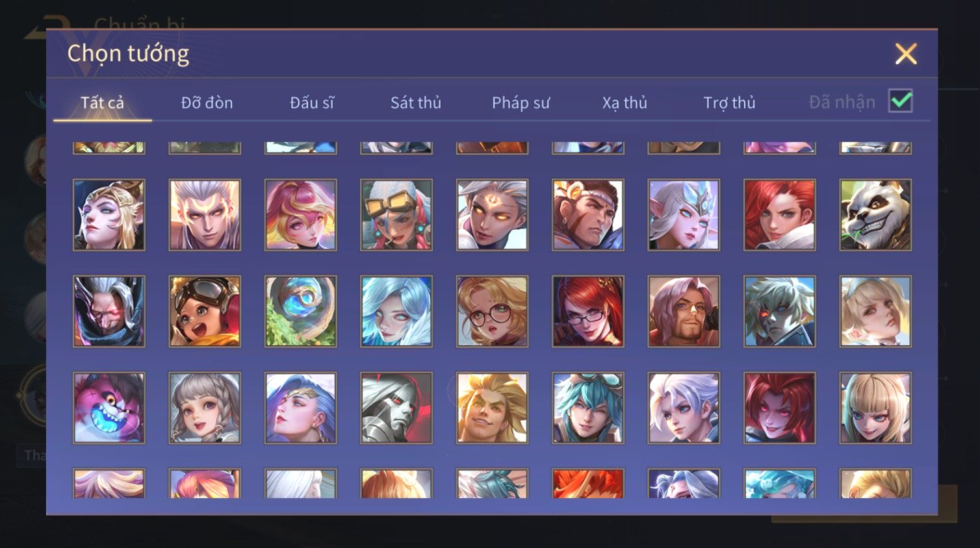Select the icy blue-haired woman portrait
Image resolution: width=980 pixels, height=548 pixels.
(x=396, y=311)
